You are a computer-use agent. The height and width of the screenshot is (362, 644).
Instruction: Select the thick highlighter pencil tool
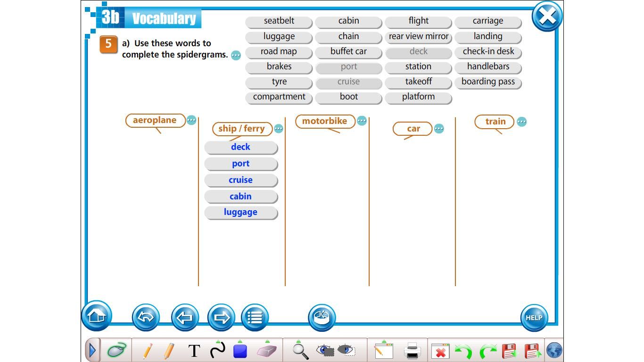tap(169, 351)
